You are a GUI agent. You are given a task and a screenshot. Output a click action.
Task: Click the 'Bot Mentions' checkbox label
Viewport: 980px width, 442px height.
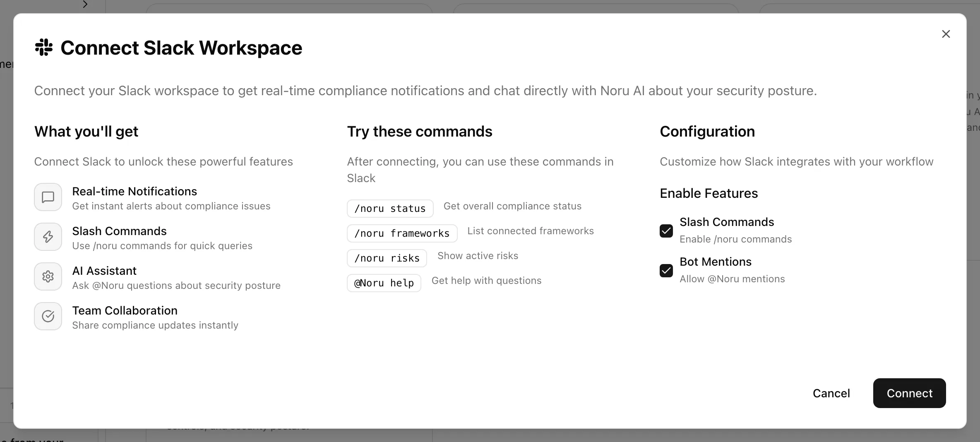(716, 262)
